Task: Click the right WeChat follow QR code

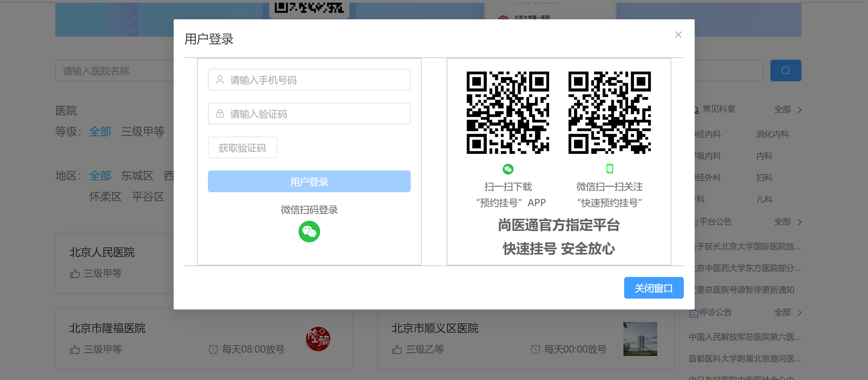Action: pos(610,113)
